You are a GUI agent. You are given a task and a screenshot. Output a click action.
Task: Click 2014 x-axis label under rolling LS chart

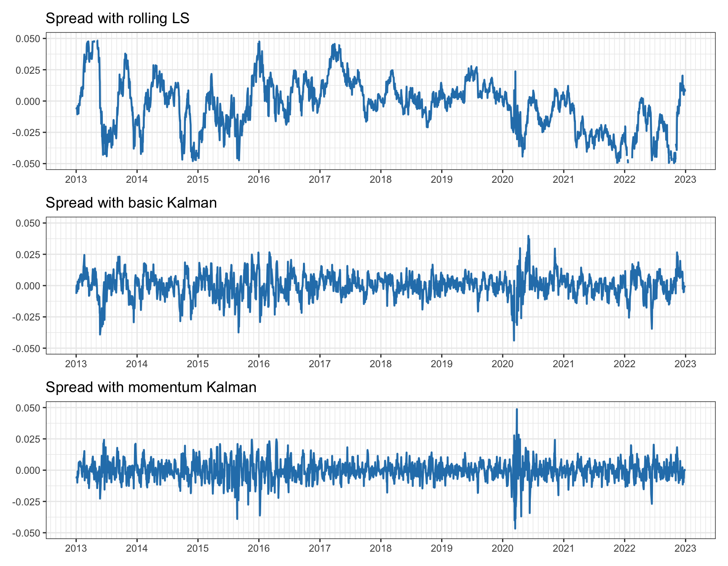(x=137, y=179)
